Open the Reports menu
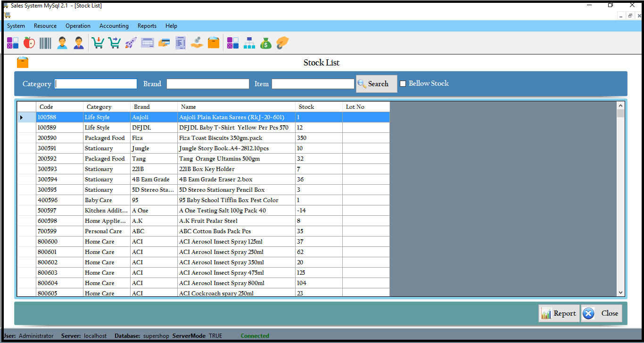This screenshot has height=343, width=644. (147, 26)
